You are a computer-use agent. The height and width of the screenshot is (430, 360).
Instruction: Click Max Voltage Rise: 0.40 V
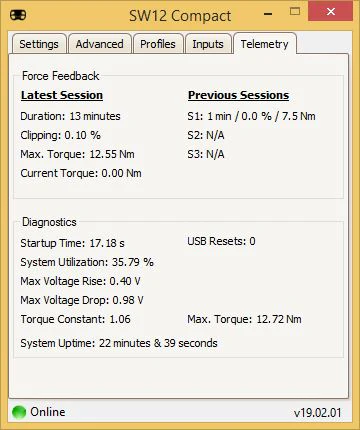pos(80,281)
